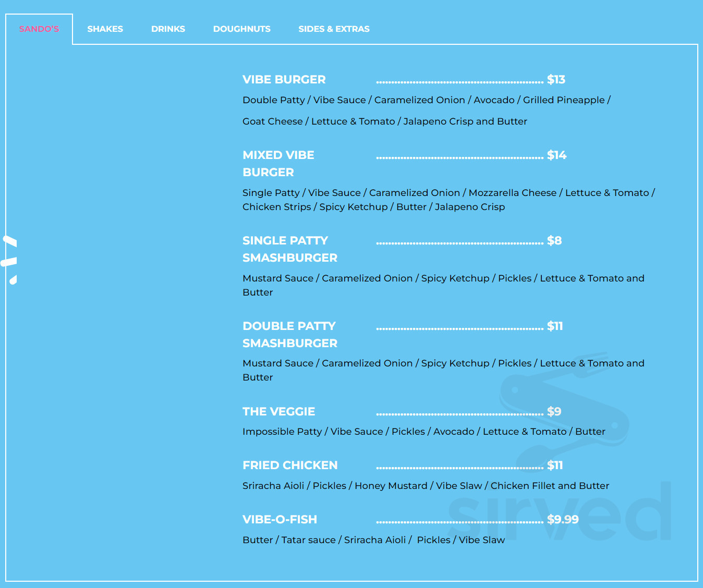703x588 pixels.
Task: Open the DRINKS tab
Action: [x=168, y=29]
